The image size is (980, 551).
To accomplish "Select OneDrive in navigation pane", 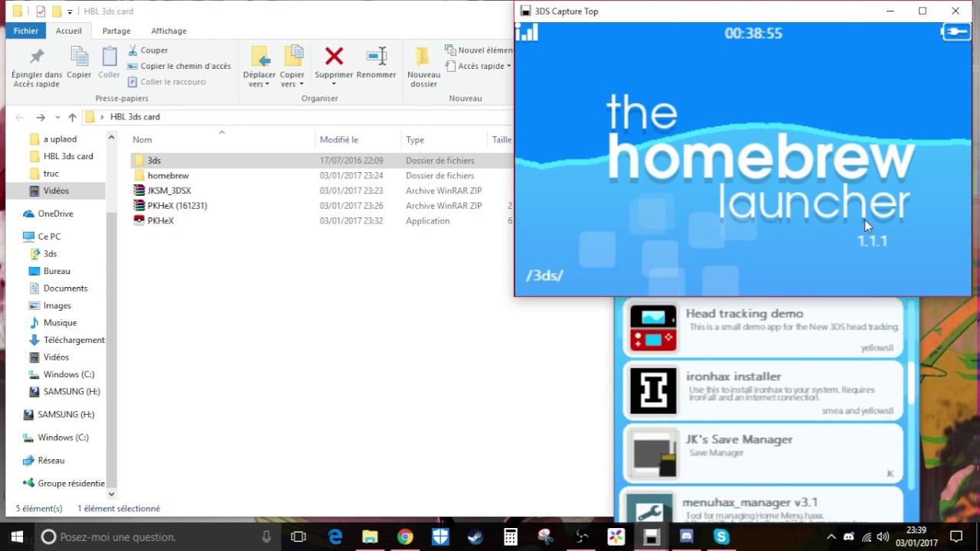I will click(x=55, y=214).
